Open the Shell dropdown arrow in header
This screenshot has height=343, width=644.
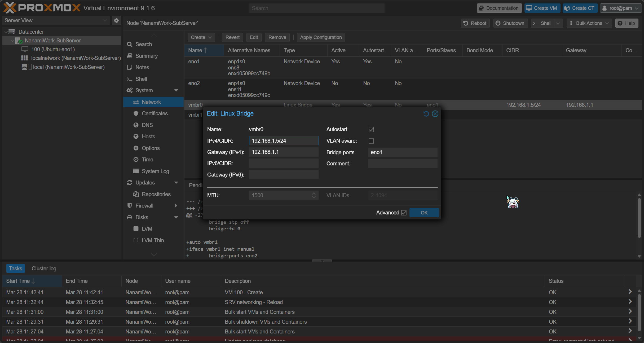(558, 23)
